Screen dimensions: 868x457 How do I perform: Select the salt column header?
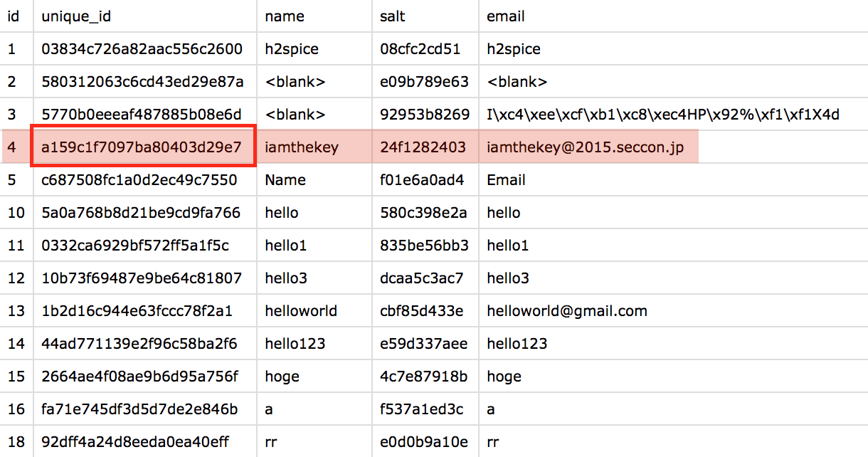[x=393, y=16]
